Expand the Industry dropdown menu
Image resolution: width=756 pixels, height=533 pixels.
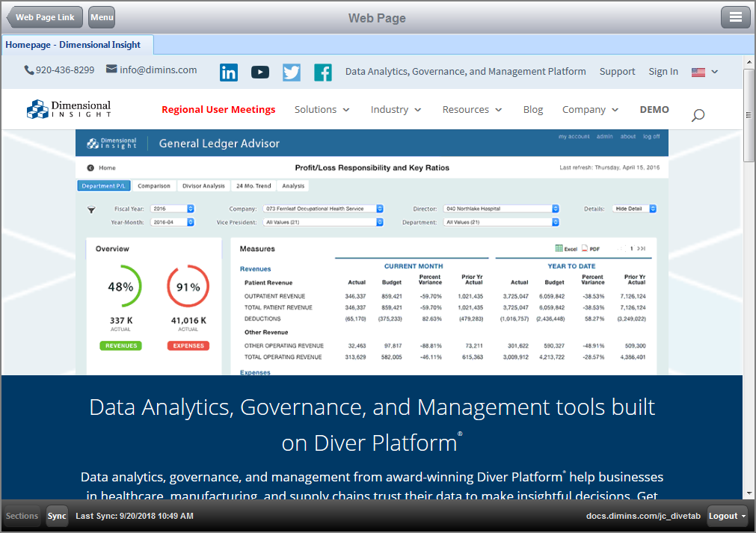coord(396,110)
